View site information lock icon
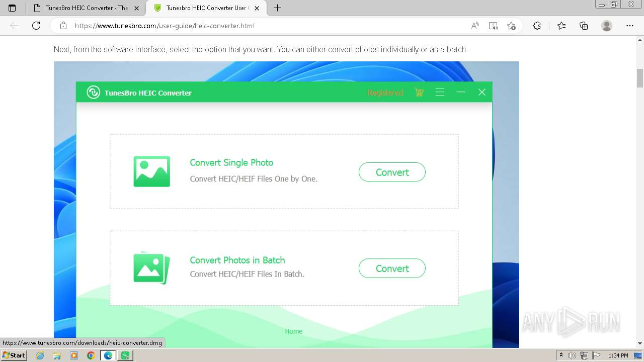This screenshot has height=362, width=644. [63, 26]
